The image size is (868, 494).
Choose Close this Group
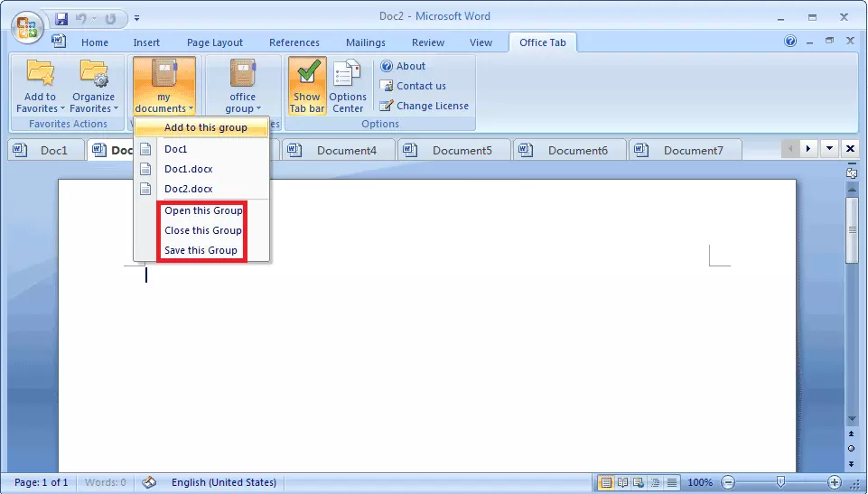coord(203,230)
